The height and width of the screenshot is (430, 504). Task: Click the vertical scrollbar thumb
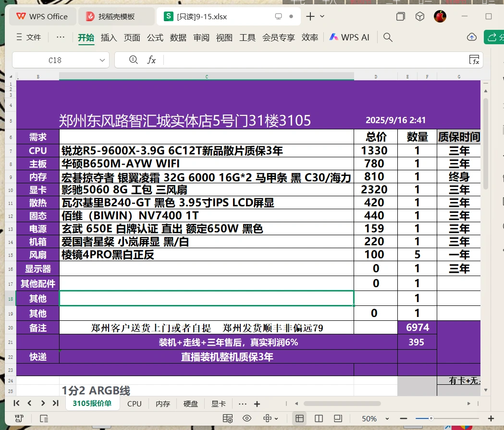tap(486, 144)
